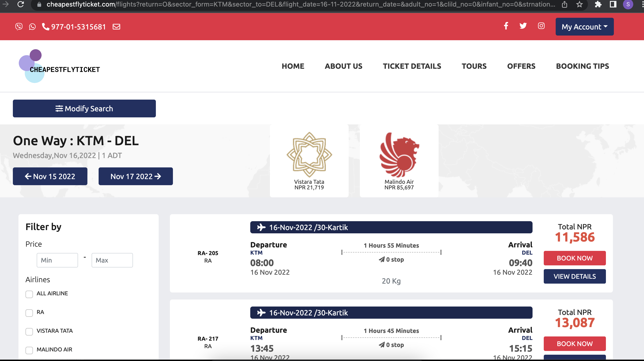Expand the My Account dropdown

click(584, 26)
